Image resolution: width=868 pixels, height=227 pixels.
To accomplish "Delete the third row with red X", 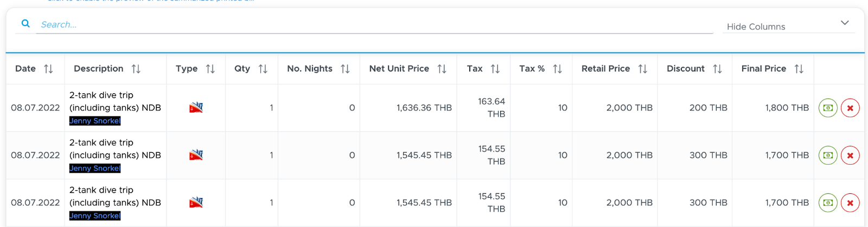I will [850, 203].
